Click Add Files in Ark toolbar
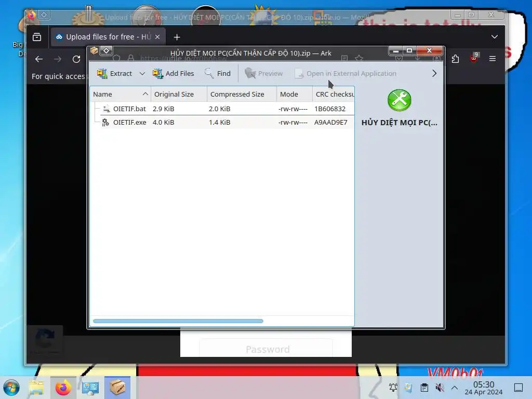Viewport: 532px width, 399px height. pyautogui.click(x=174, y=73)
